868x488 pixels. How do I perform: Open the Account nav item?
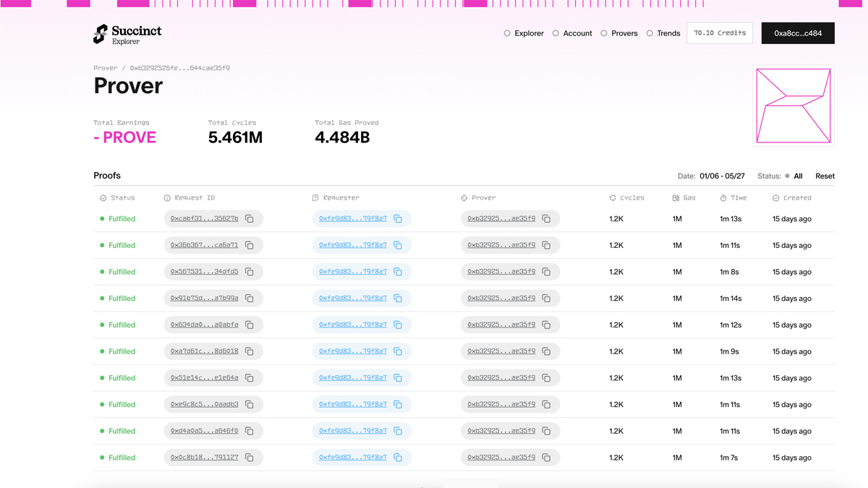coord(572,33)
